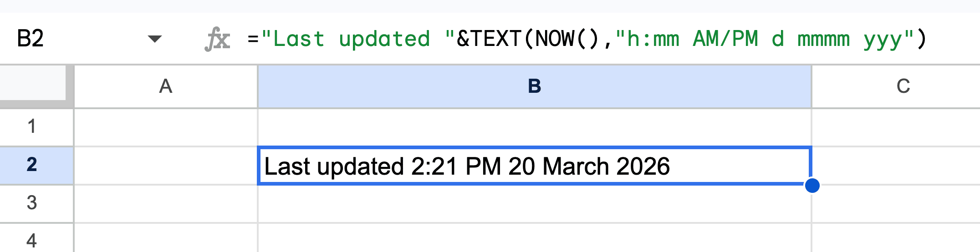
Task: Select row 3 header
Action: (32, 203)
